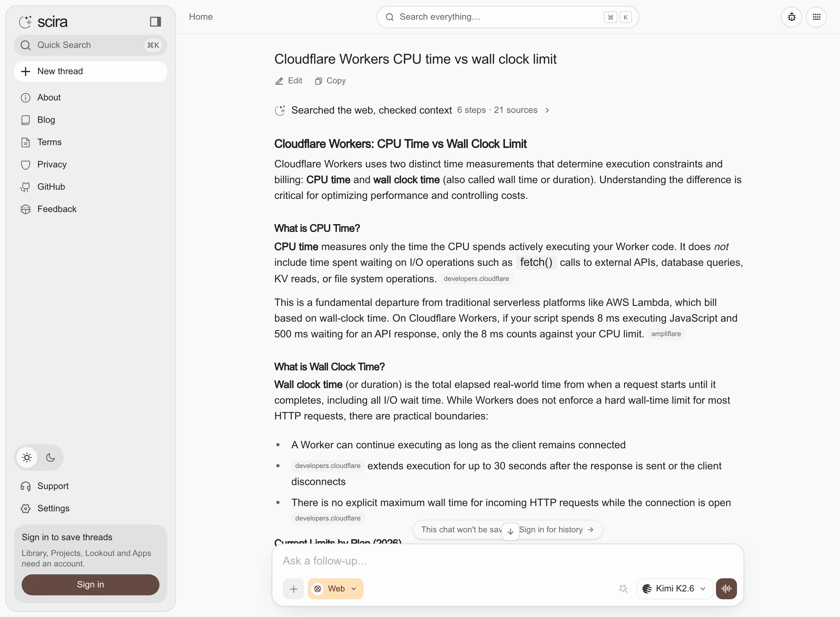840x617 pixels.
Task: Click the inline fetch() code snippet
Action: pos(536,262)
